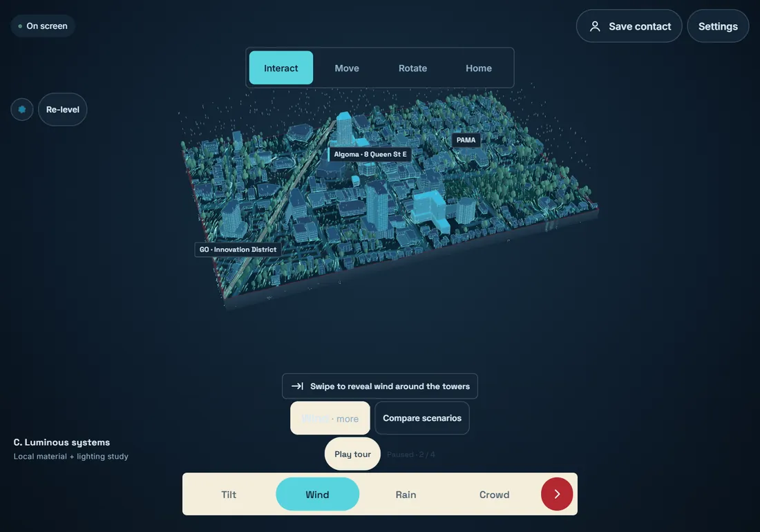Switch to Move mode

point(347,68)
